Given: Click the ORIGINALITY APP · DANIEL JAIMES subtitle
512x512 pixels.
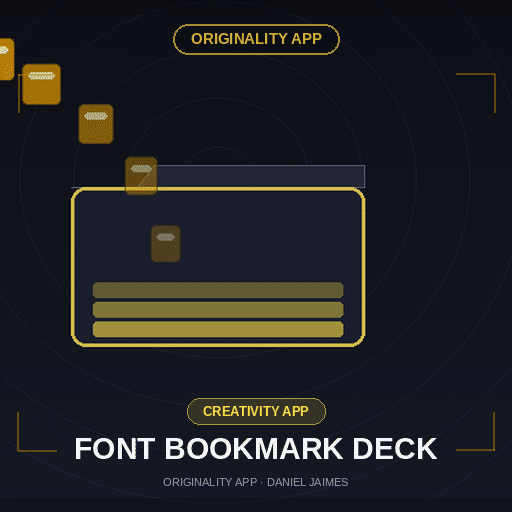Looking at the screenshot, I should (256, 482).
